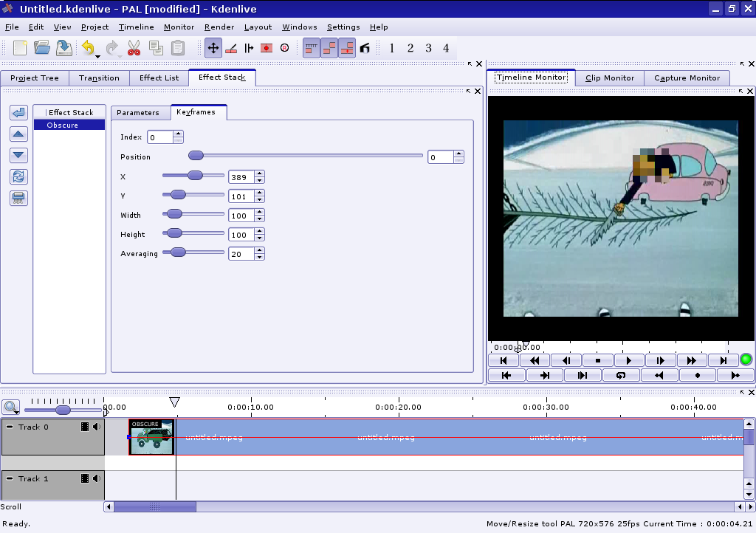
Task: Click the Open project folder icon
Action: 42,48
